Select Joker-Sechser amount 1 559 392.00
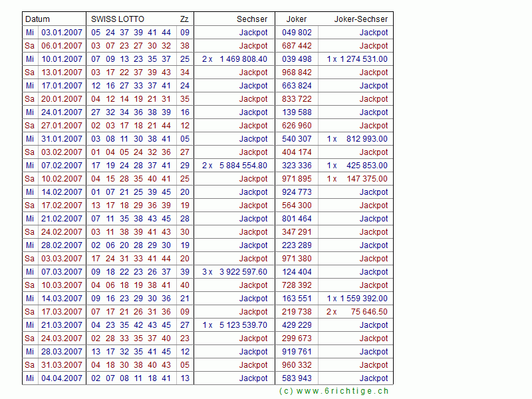Image resolution: width=532 pixels, height=399 pixels. coord(363,299)
